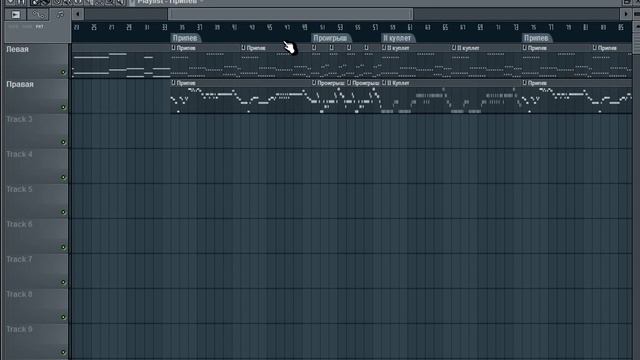Toggle mute dot on Track 6
The width and height of the screenshot is (640, 360).
coord(63,247)
